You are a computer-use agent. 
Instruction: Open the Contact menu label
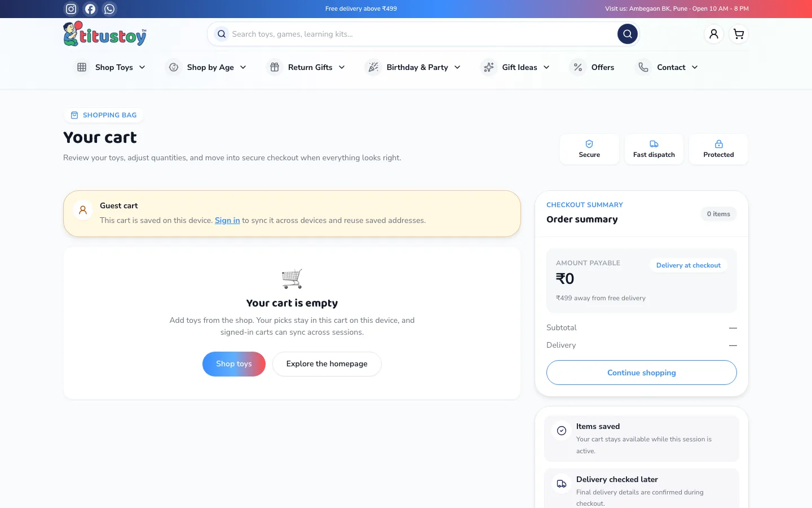671,67
